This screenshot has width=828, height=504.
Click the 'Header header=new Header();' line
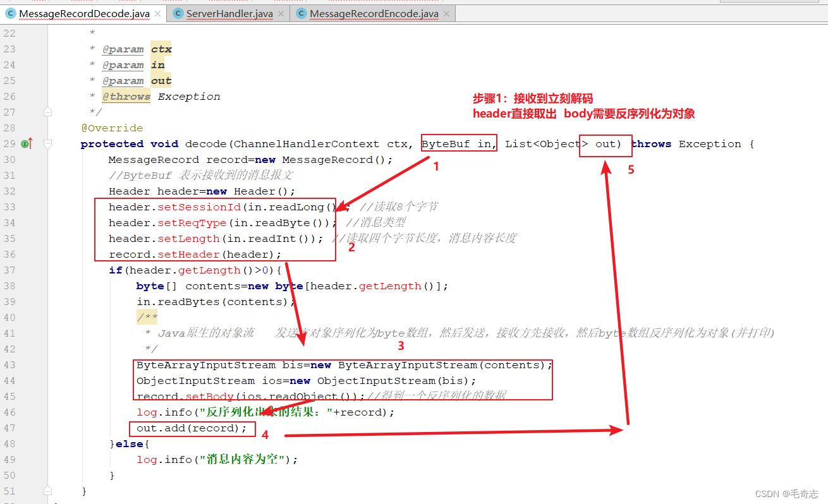click(x=202, y=191)
